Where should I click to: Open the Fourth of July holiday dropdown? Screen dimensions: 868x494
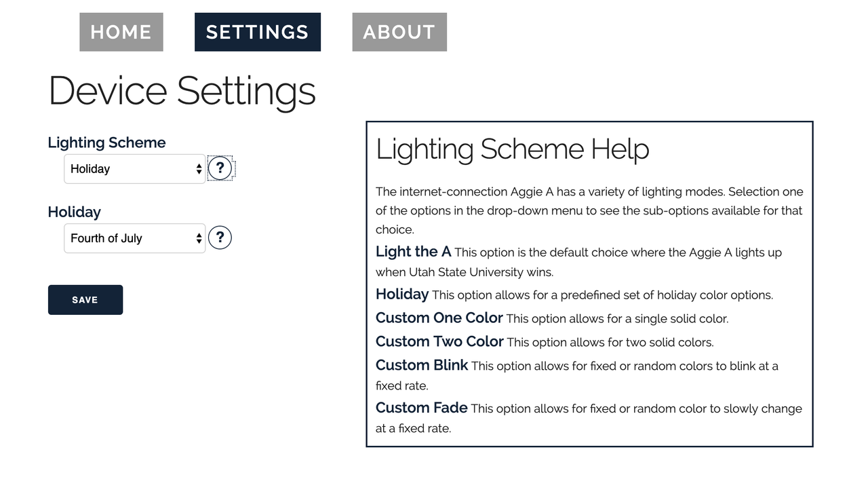click(135, 238)
